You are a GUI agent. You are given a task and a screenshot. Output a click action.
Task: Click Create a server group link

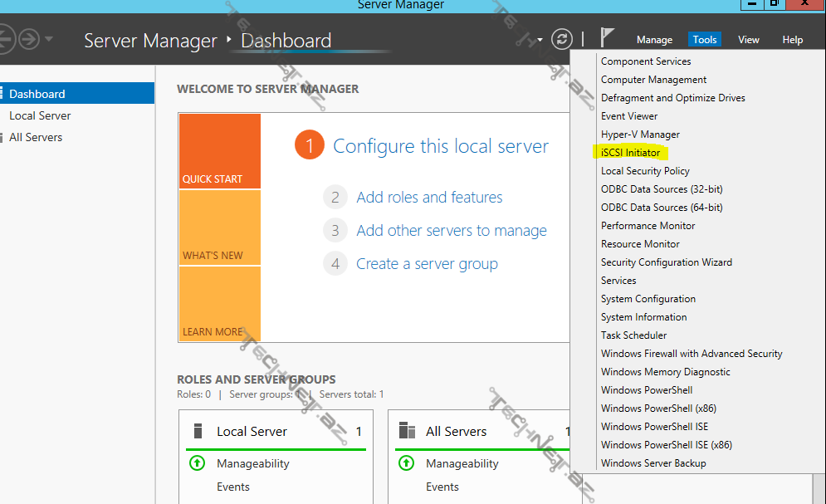427,264
